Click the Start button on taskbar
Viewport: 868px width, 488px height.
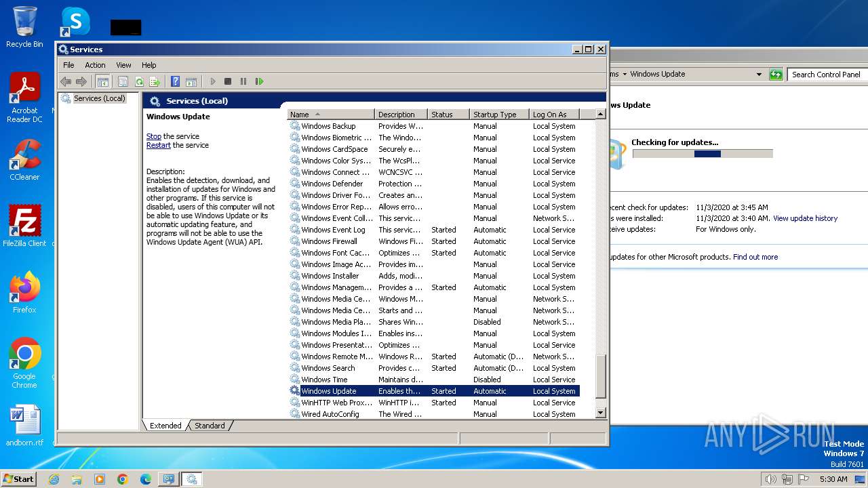point(19,479)
